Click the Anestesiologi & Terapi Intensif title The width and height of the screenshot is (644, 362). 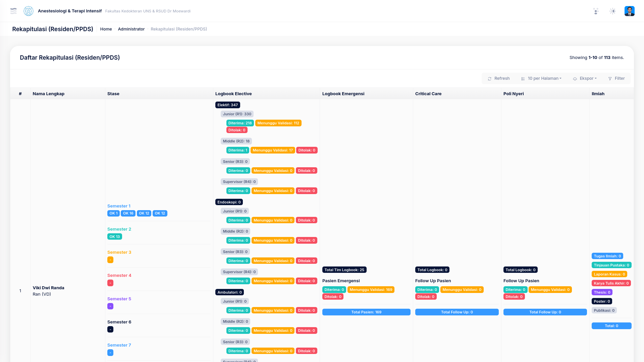(x=70, y=11)
